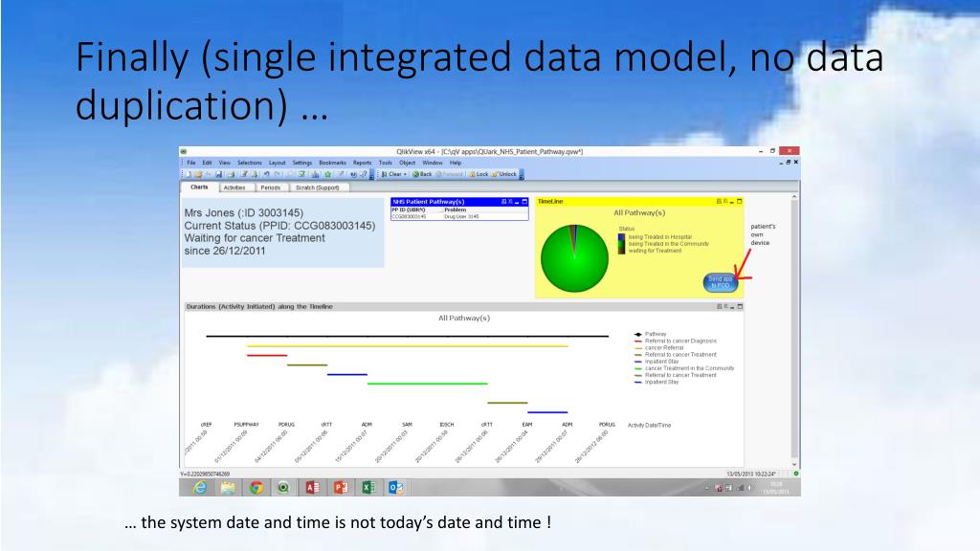This screenshot has height=551, width=980.
Task: Open the Edit menu
Action: pyautogui.click(x=207, y=163)
